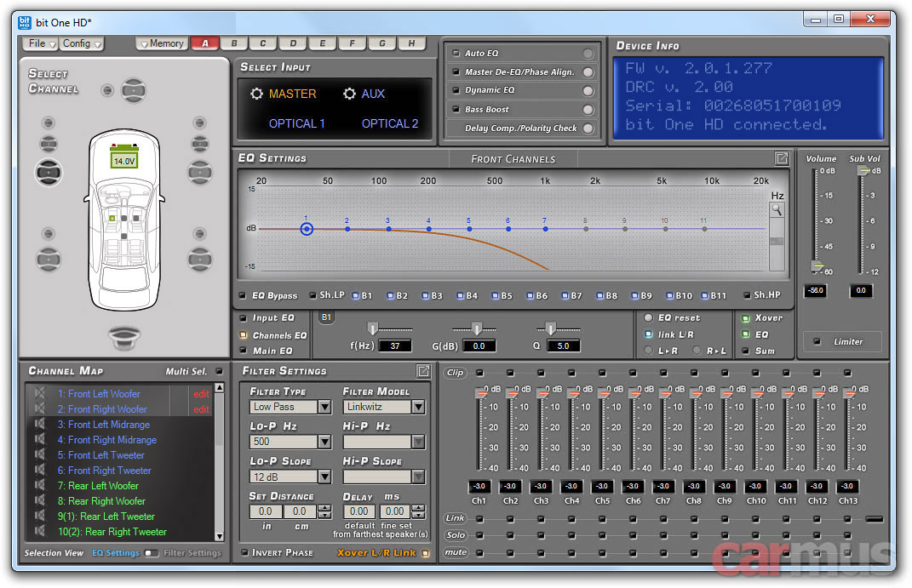Check the EQ Bypass box

pos(243,295)
